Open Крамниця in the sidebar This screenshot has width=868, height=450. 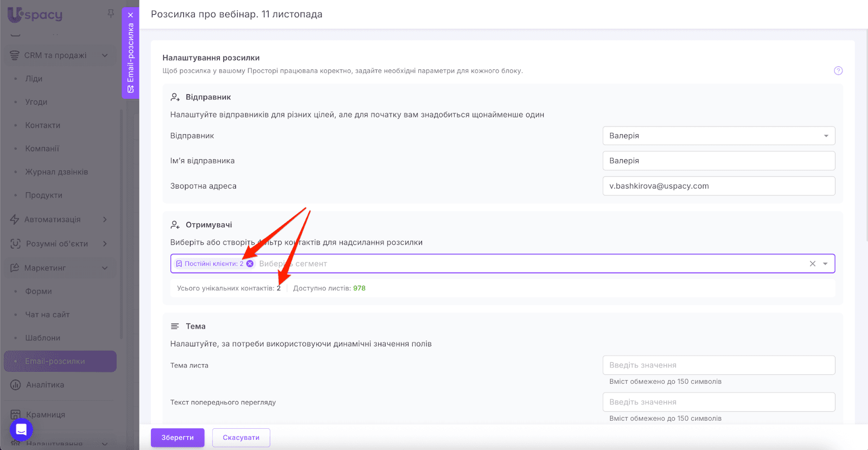46,415
